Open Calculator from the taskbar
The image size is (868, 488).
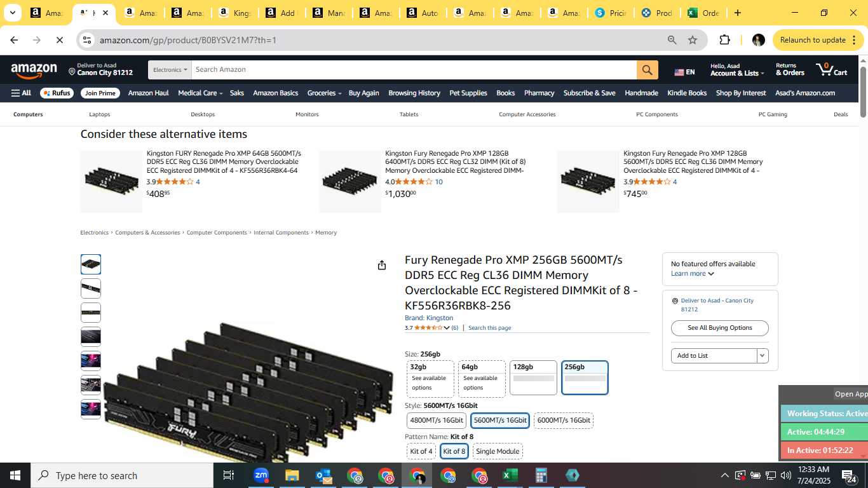coord(541,475)
